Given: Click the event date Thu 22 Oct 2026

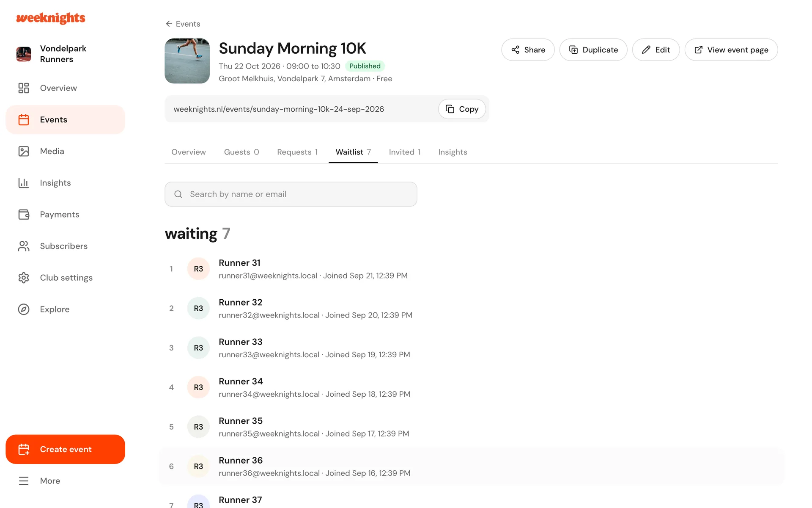Looking at the screenshot, I should point(250,66).
